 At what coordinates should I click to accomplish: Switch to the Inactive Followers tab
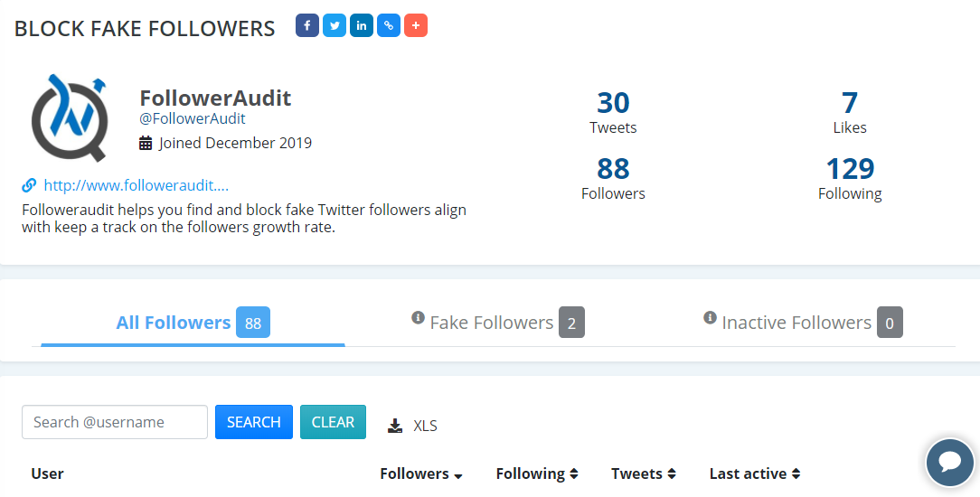point(803,323)
